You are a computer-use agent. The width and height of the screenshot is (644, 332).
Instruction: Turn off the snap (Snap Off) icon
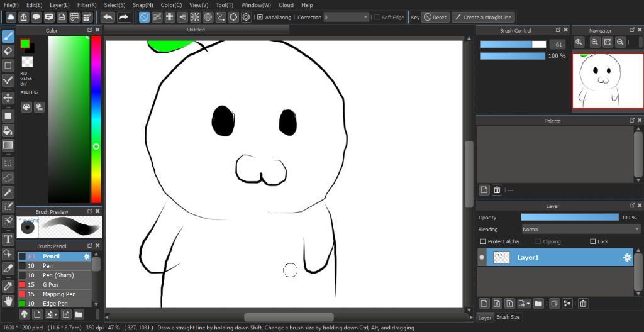click(144, 17)
